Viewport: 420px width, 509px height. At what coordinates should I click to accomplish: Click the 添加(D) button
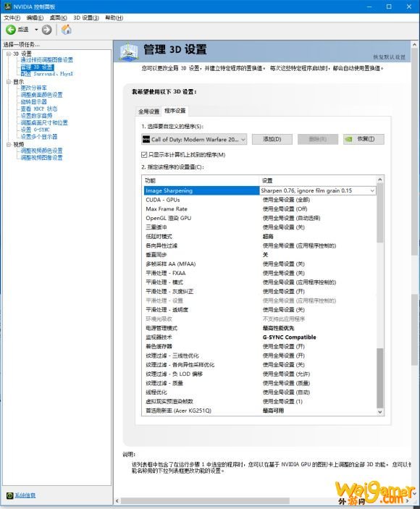tap(272, 139)
